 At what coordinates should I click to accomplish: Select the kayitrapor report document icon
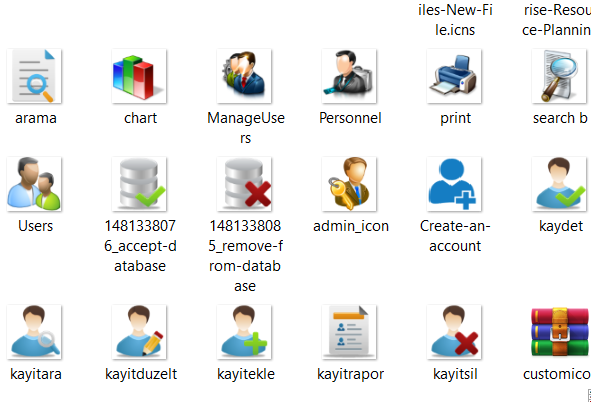point(349,332)
